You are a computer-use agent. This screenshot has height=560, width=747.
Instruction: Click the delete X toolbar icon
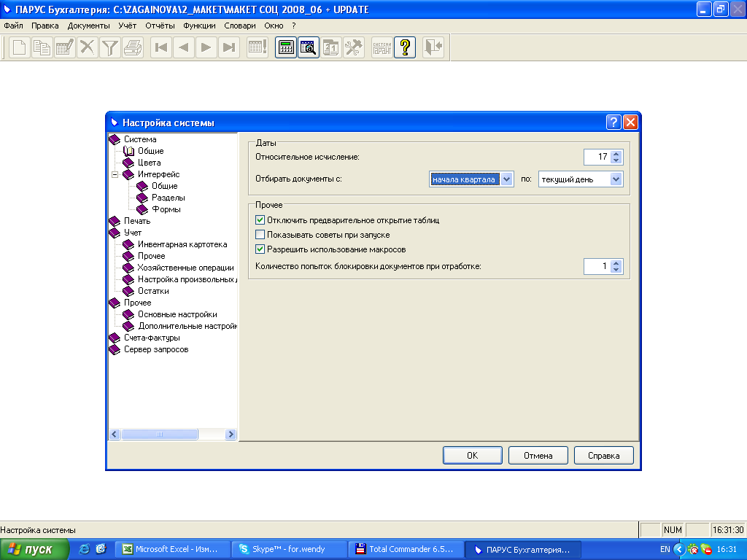[x=88, y=47]
